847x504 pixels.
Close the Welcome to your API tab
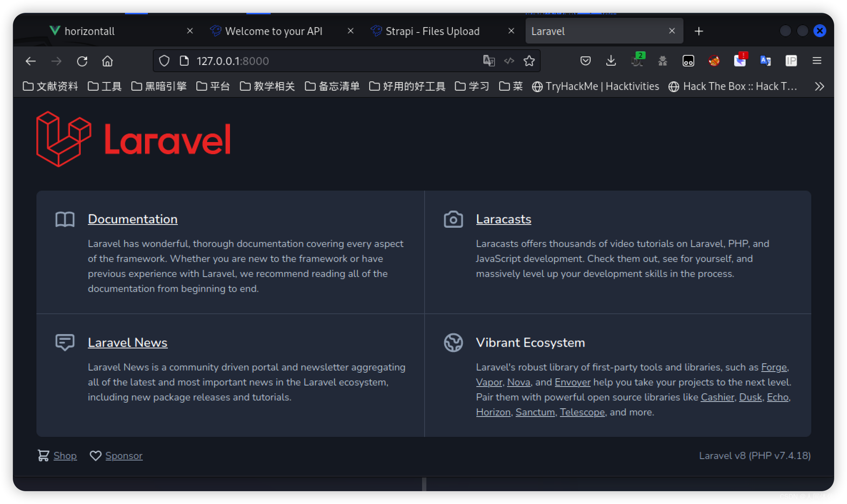(351, 31)
